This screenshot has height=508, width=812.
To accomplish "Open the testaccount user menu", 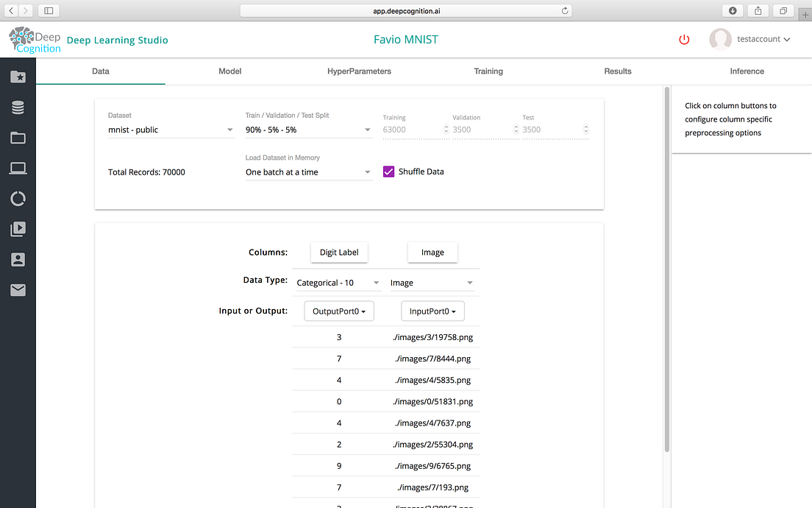I will pos(750,40).
